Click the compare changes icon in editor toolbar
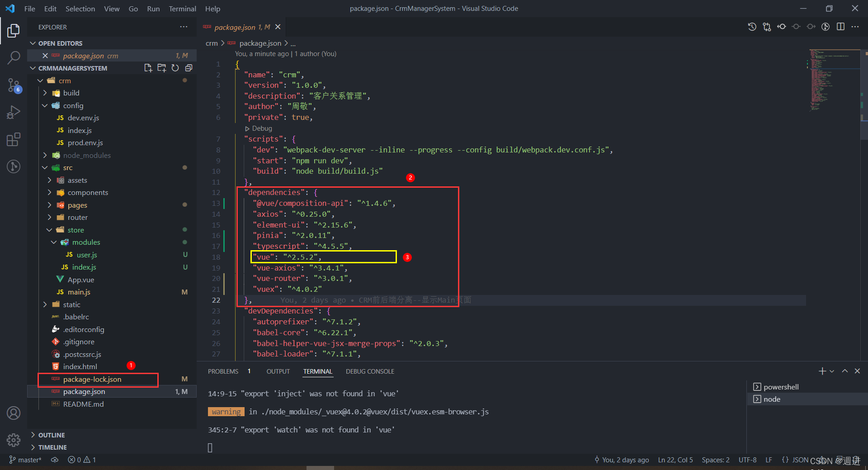Viewport: 868px width, 470px height. click(x=767, y=27)
